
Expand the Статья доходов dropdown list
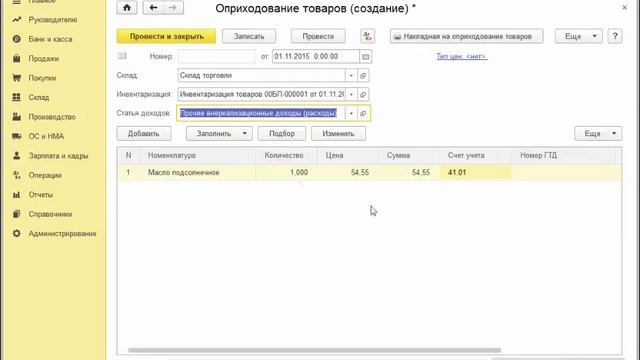351,113
